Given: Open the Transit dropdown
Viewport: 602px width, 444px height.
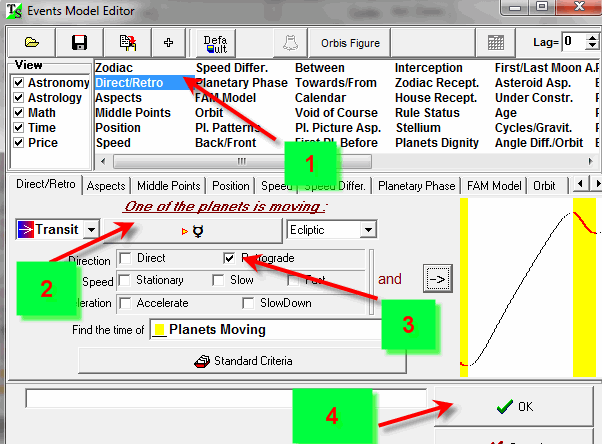Looking at the screenshot, I should tap(91, 230).
